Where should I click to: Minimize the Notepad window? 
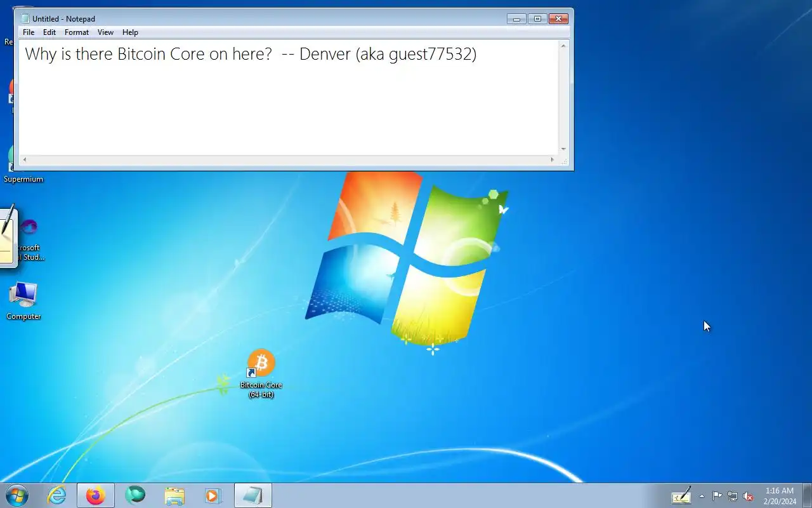click(516, 18)
